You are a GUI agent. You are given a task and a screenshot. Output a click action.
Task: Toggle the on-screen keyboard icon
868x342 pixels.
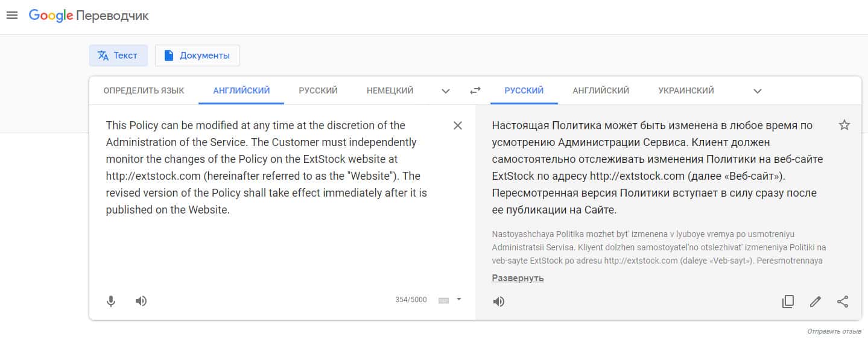(444, 300)
